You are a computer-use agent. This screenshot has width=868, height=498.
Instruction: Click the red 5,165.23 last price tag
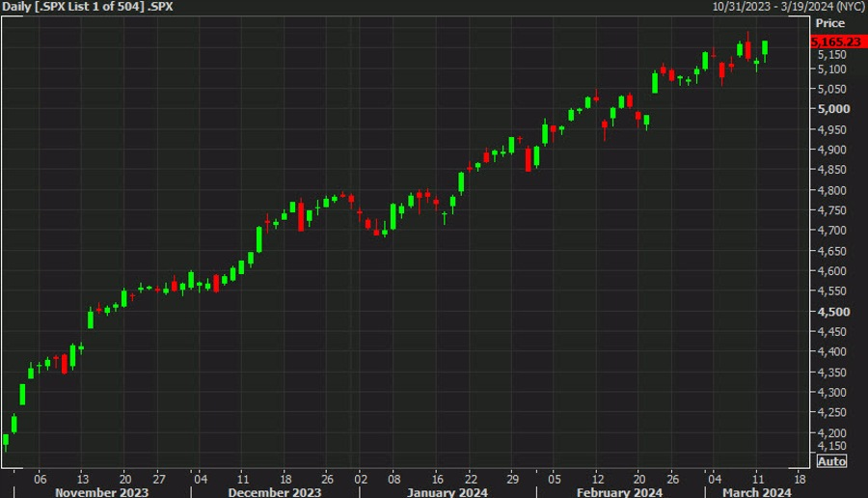[x=838, y=41]
